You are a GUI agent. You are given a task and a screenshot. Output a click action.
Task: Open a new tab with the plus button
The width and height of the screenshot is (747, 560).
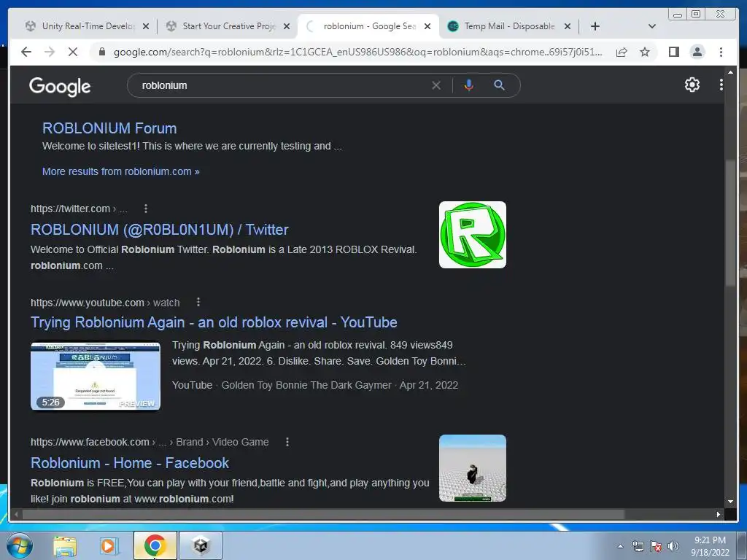595,26
